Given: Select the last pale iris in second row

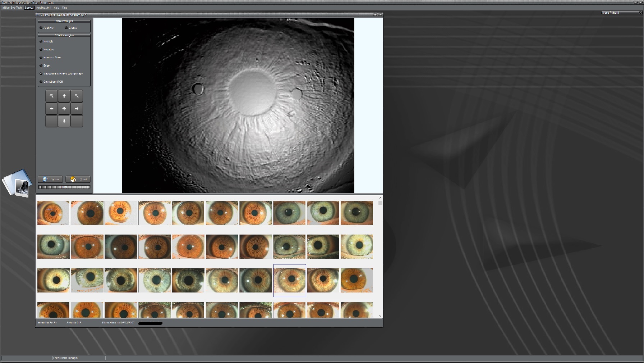Looking at the screenshot, I should [x=357, y=246].
